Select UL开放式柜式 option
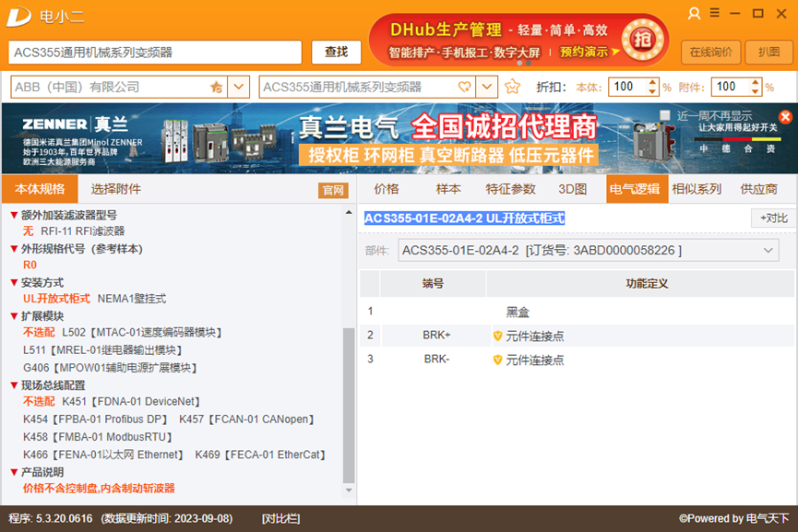Viewport: 798px width, 532px height. [56, 299]
